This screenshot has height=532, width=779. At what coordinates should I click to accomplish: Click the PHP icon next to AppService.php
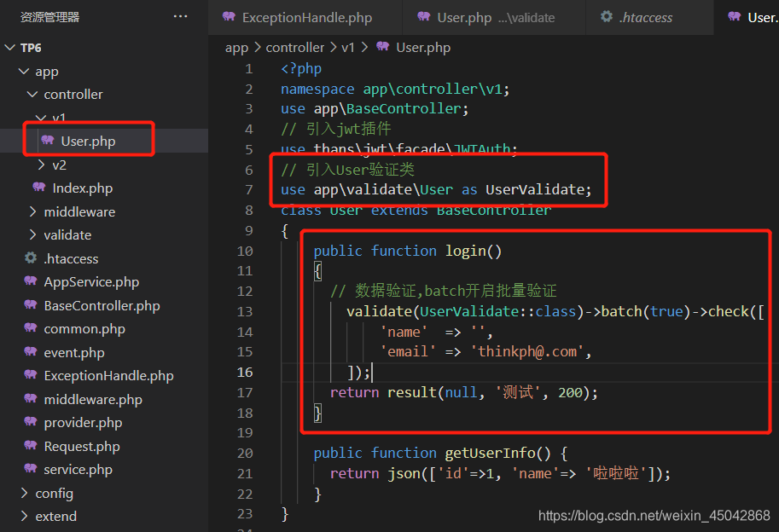[31, 282]
